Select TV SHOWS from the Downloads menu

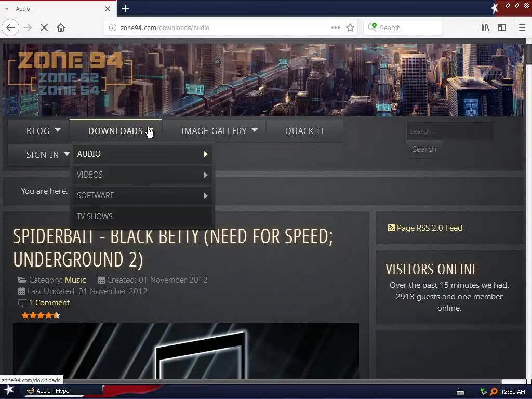142,217
